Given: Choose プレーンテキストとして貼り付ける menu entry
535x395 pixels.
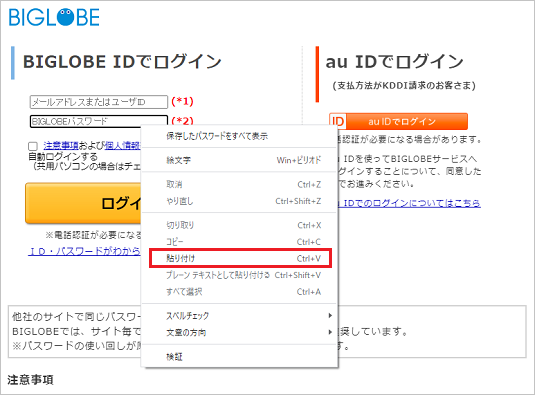Looking at the screenshot, I should click(x=239, y=275).
